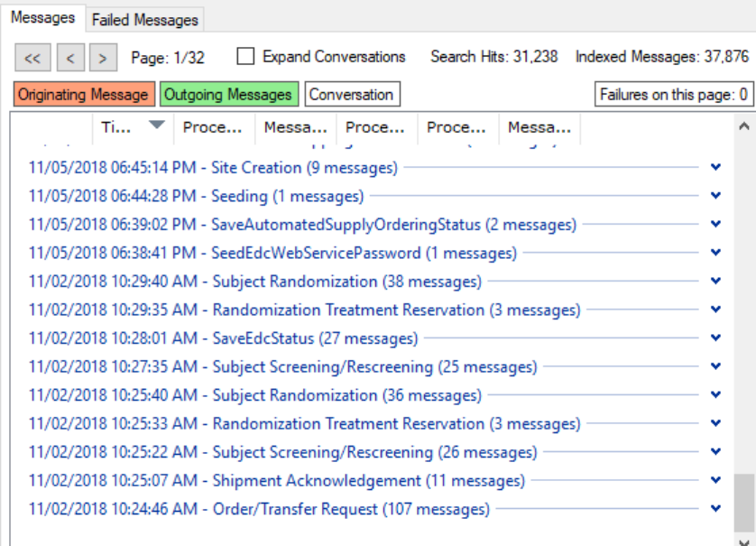Viewport: 756px width, 546px height.
Task: Enable the Expand Conversations checkbox
Action: click(x=245, y=57)
